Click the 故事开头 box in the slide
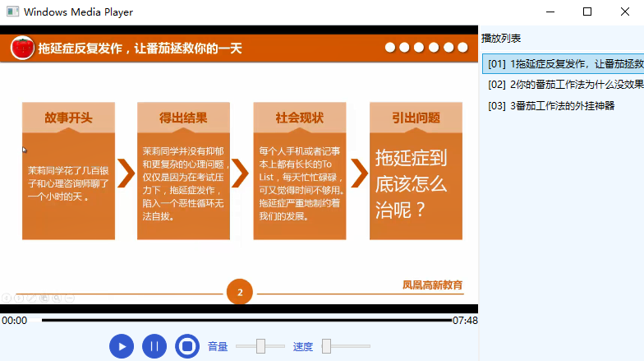Screen dimensions: 644x361 click(x=69, y=171)
